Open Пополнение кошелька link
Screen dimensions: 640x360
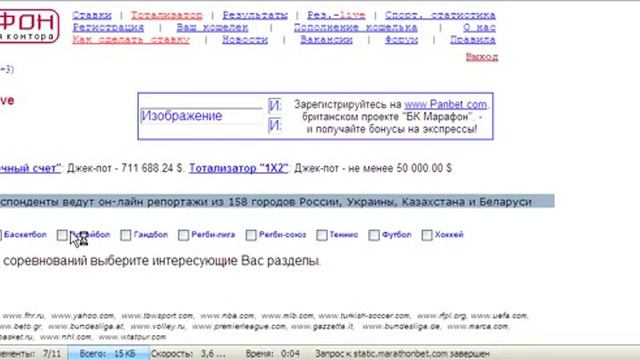coord(356,27)
